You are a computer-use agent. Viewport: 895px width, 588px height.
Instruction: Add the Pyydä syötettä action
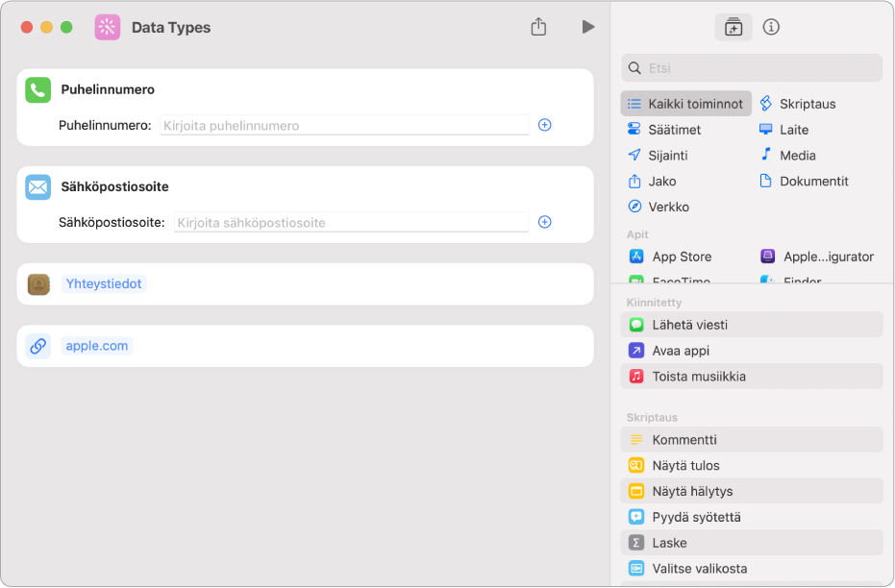click(x=752, y=517)
